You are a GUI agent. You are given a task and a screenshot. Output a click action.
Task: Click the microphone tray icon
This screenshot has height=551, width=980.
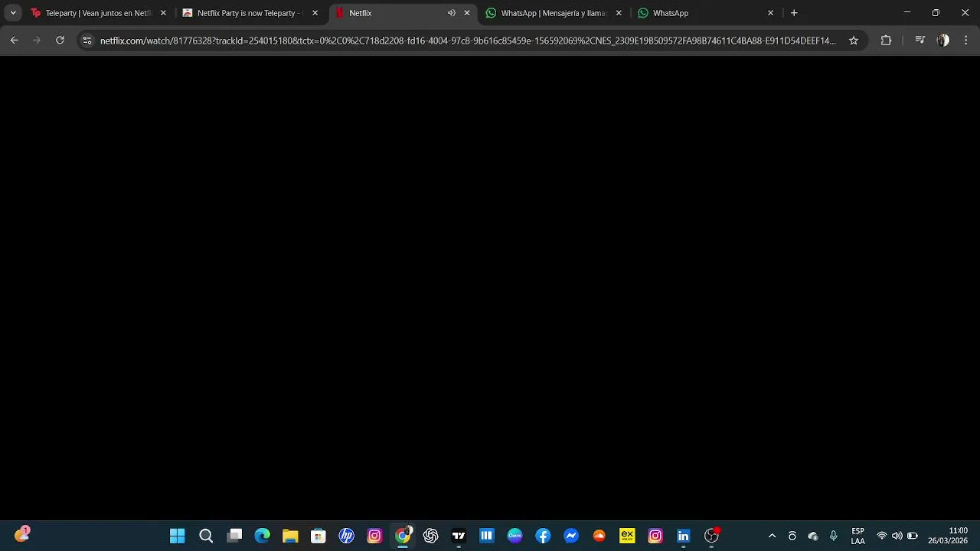(834, 536)
